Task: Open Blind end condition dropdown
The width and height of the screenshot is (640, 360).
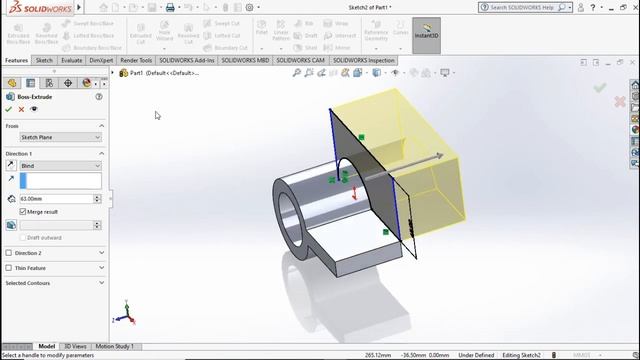Action: click(60, 166)
